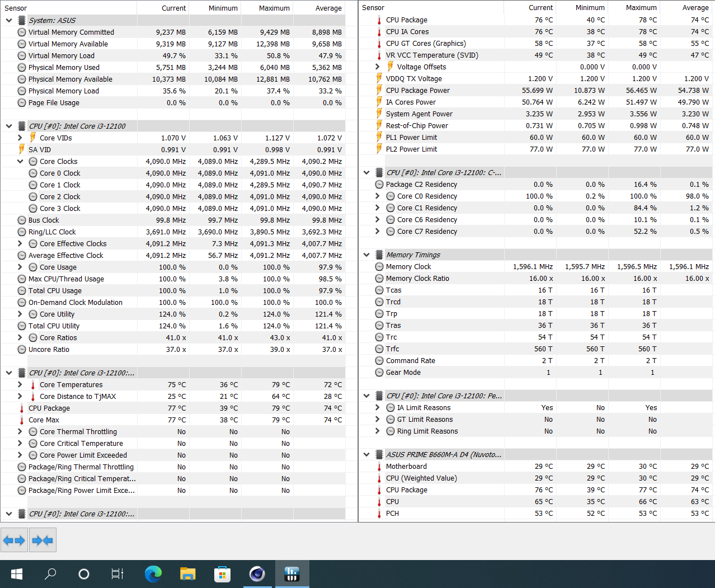
Task: Expand the Core VIDs row
Action: click(20, 138)
